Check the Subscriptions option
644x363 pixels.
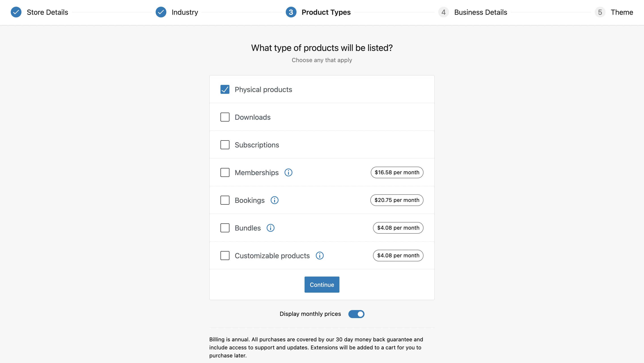[x=225, y=145]
